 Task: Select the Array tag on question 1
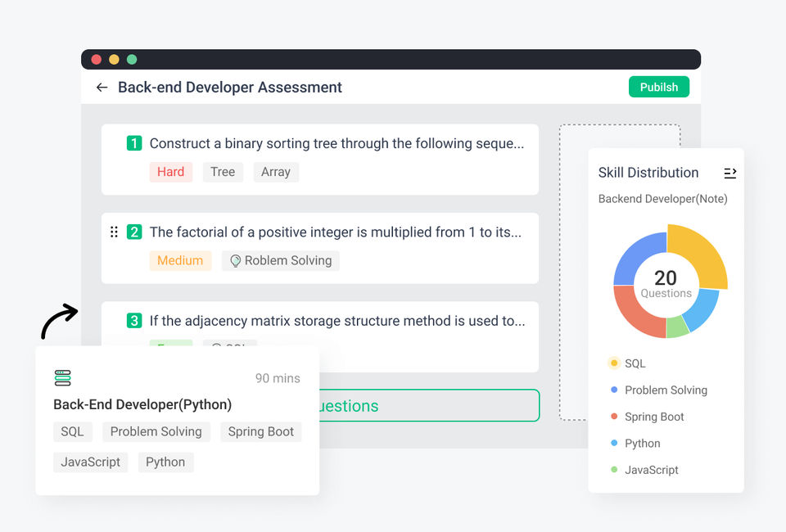276,172
